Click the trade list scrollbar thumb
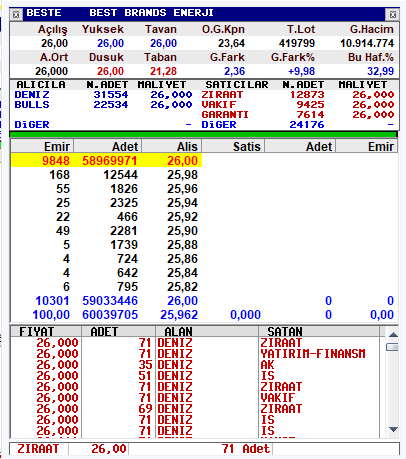This screenshot has width=406, height=459. (392, 347)
